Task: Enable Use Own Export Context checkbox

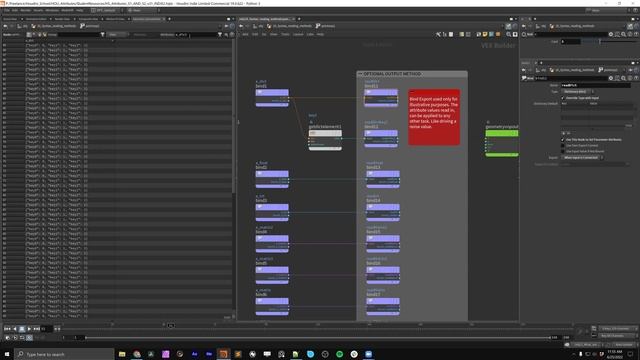Action: (563, 145)
